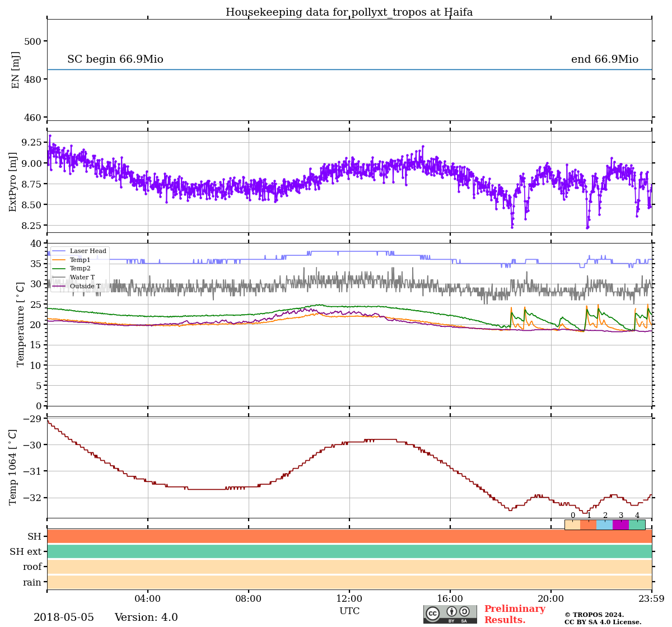672x627 pixels.
Task: Click the roof status row
Action: tap(349, 567)
